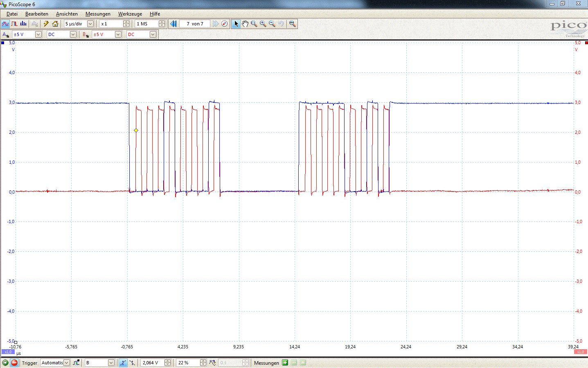Screen dimensions: 588x368
Task: Open the Messungen menu
Action: pyautogui.click(x=98, y=14)
